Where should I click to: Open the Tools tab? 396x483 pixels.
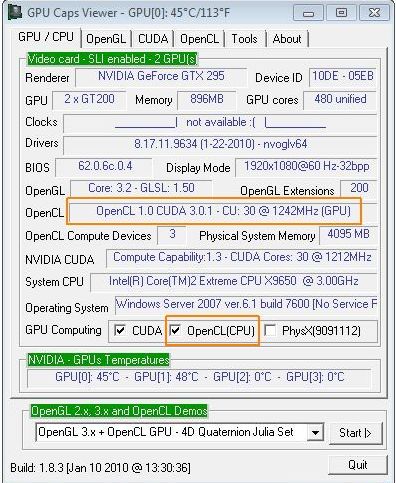pos(244,39)
